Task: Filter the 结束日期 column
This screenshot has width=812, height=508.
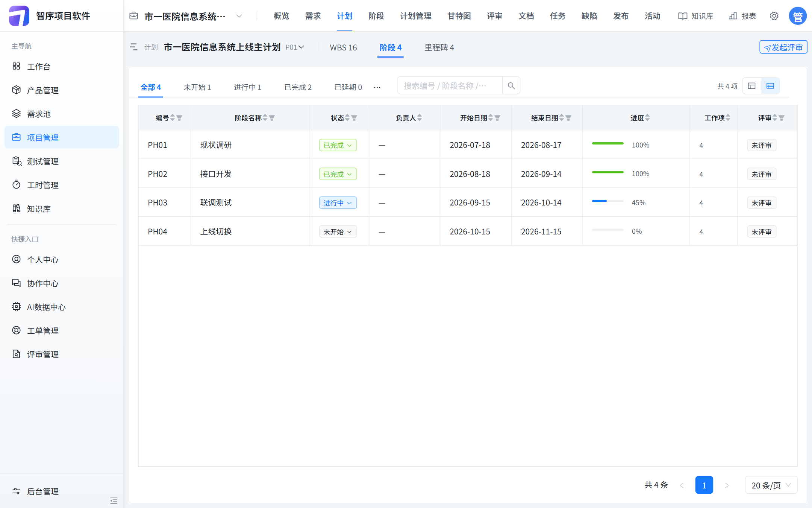Action: coord(568,118)
